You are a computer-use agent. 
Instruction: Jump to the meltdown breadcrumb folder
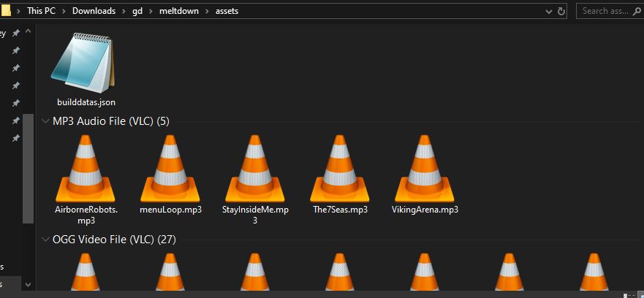[178, 11]
